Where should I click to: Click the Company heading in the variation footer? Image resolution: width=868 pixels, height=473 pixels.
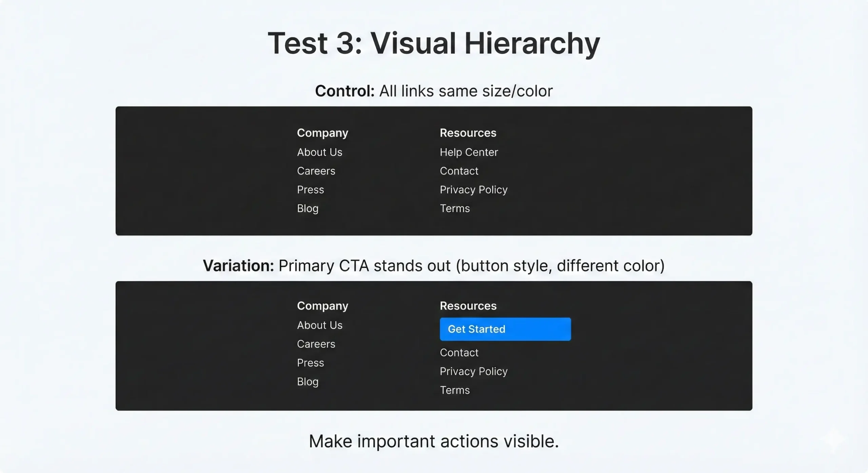coord(322,306)
